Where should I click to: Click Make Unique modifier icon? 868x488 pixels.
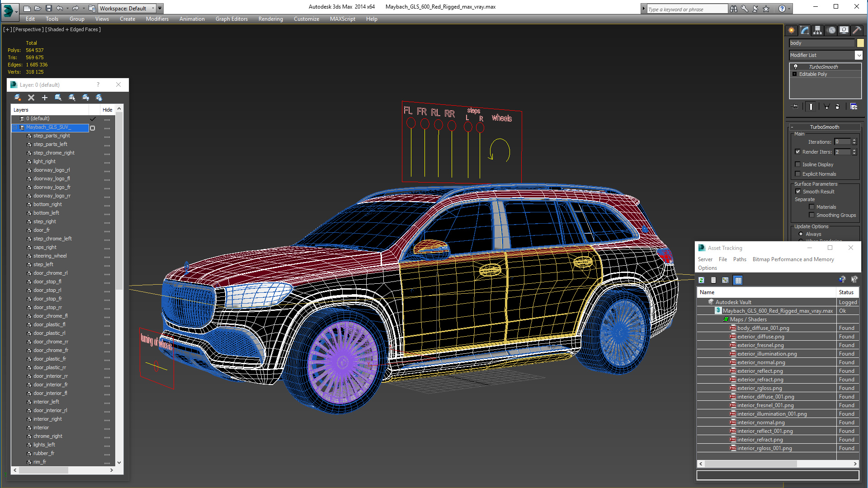(826, 107)
